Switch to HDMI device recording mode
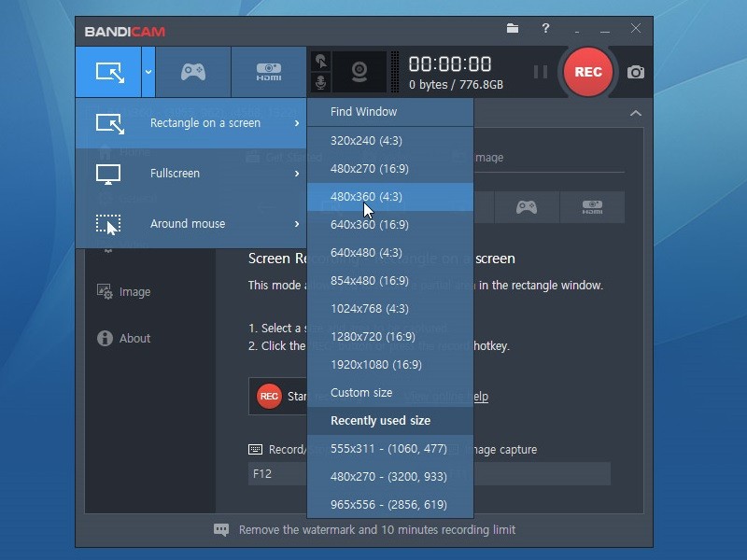Image resolution: width=747 pixels, height=560 pixels. click(x=269, y=72)
